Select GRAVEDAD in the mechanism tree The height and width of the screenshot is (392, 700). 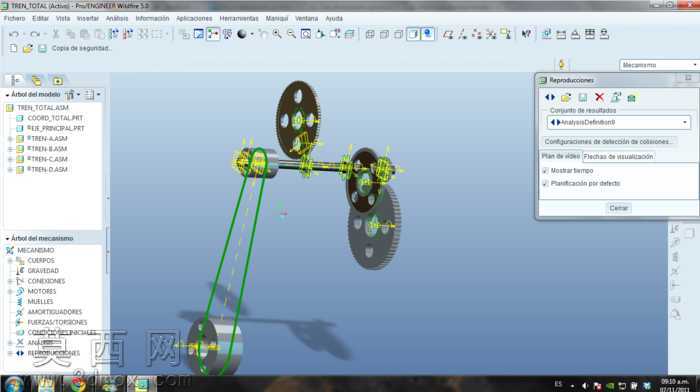43,271
